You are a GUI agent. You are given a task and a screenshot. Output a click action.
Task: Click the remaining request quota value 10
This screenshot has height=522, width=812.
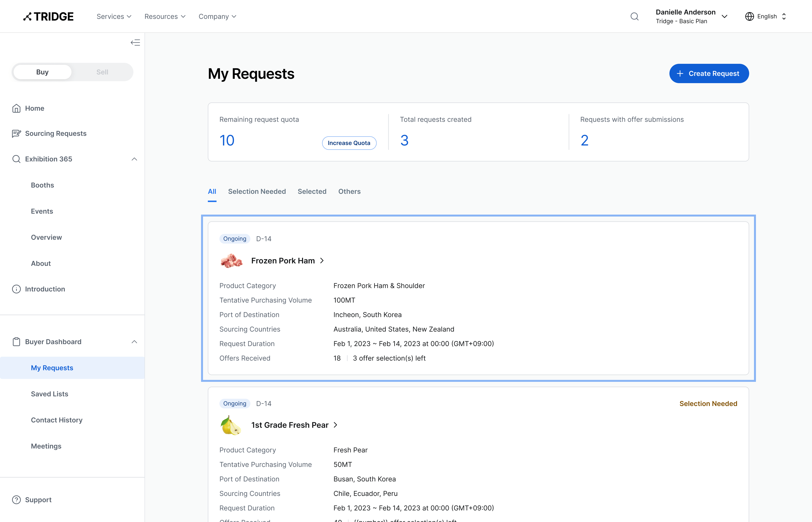click(227, 141)
